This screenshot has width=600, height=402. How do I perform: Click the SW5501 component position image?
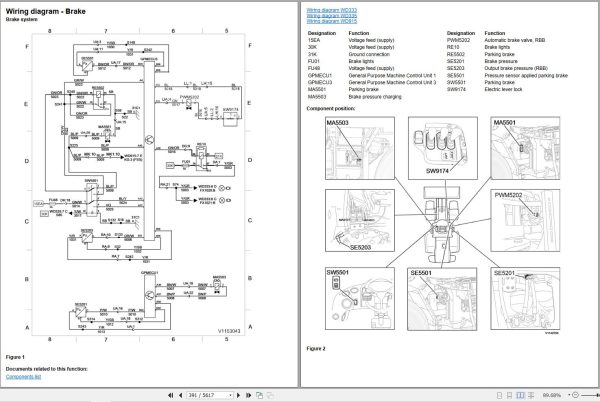tap(360, 298)
